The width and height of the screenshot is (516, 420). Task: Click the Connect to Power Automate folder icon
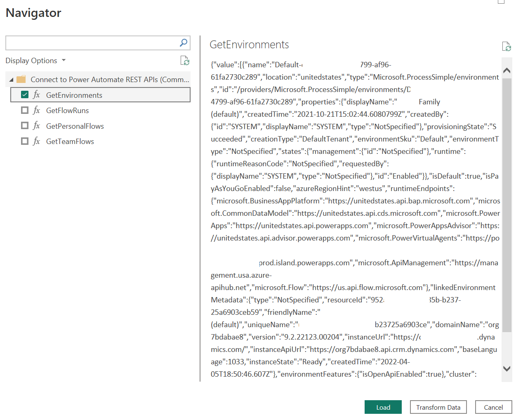pyautogui.click(x=21, y=79)
